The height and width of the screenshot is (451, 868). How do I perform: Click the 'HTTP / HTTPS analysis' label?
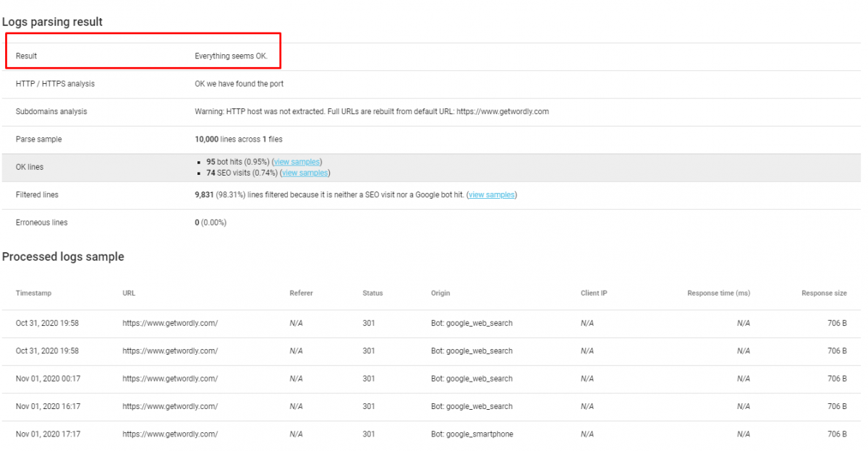tap(55, 84)
